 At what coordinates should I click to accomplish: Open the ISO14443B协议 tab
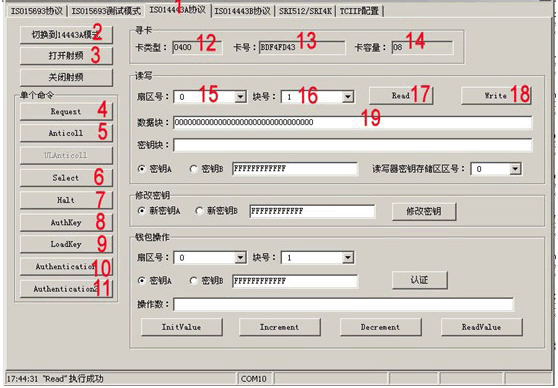point(242,11)
